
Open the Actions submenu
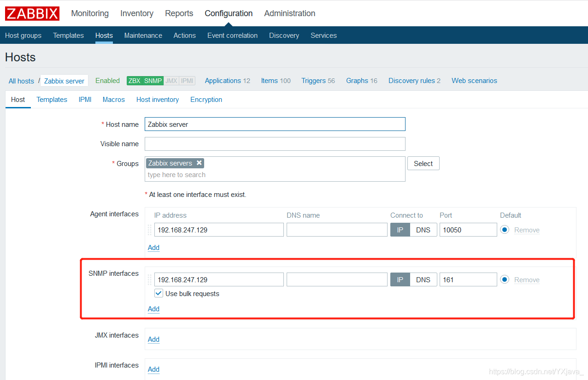point(185,36)
